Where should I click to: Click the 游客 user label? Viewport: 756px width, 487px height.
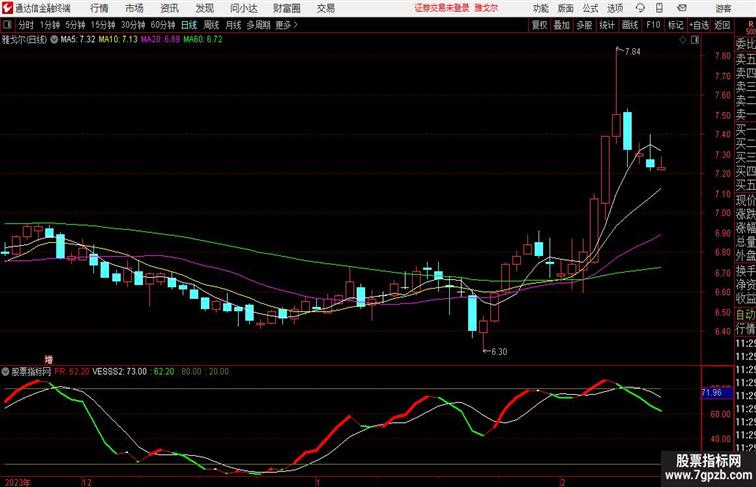(723, 8)
